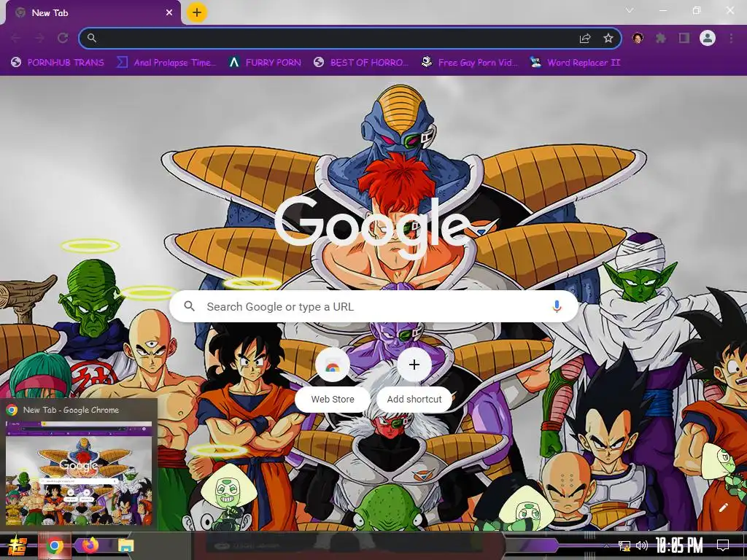This screenshot has height=560, width=747.
Task: Open the volume speaker tray icon
Action: pyautogui.click(x=642, y=545)
